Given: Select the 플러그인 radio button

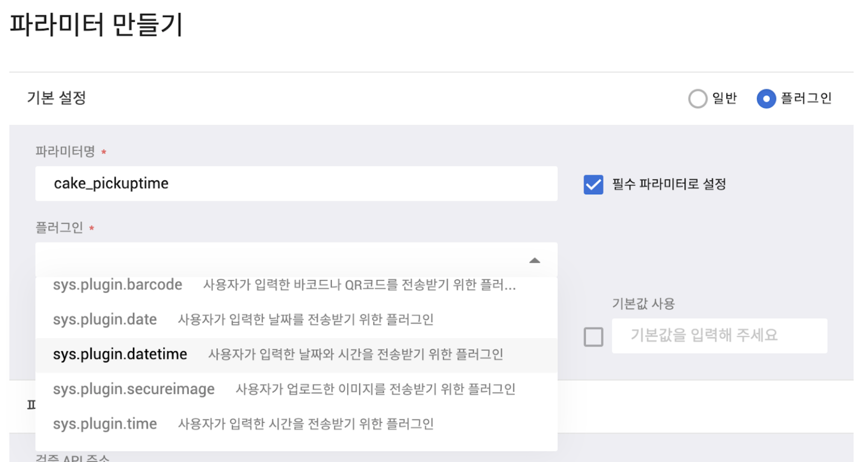Looking at the screenshot, I should point(766,98).
